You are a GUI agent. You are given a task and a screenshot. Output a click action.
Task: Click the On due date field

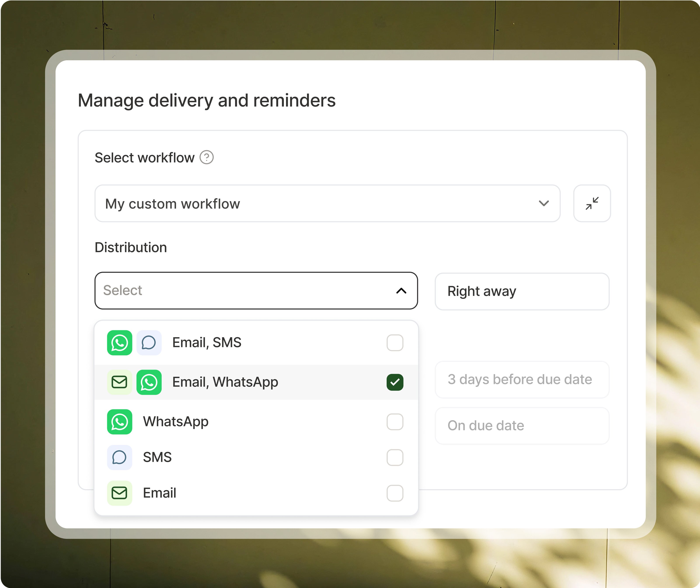[522, 426]
